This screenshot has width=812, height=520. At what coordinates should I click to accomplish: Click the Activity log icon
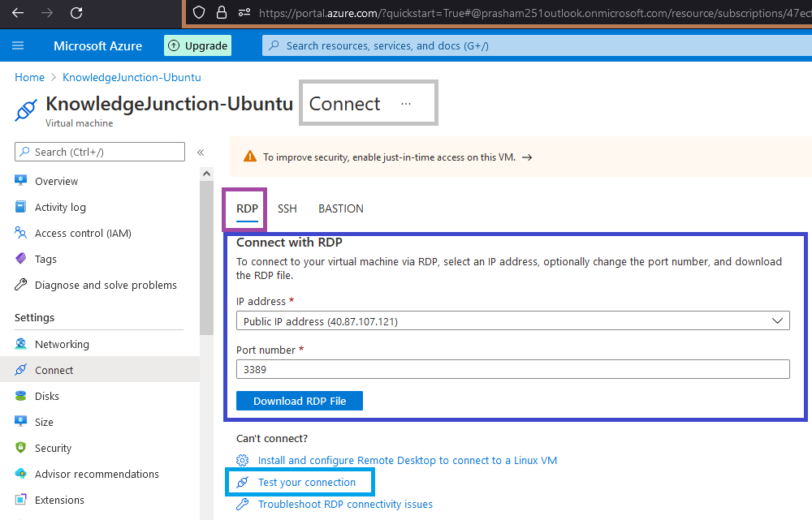click(x=21, y=206)
